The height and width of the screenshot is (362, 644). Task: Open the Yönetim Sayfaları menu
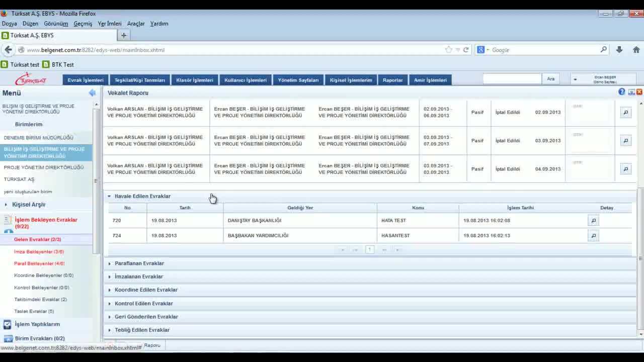coord(298,80)
